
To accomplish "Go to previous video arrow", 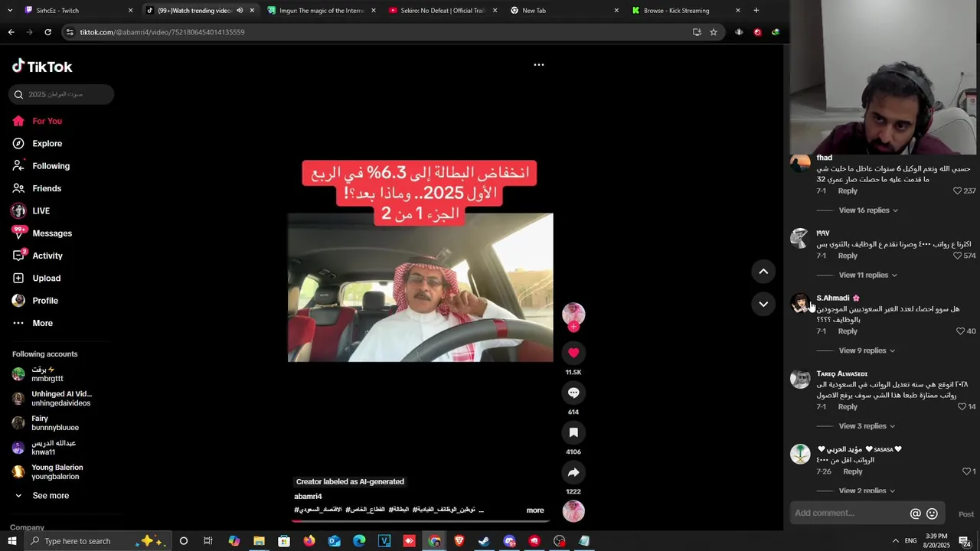I will tap(763, 271).
